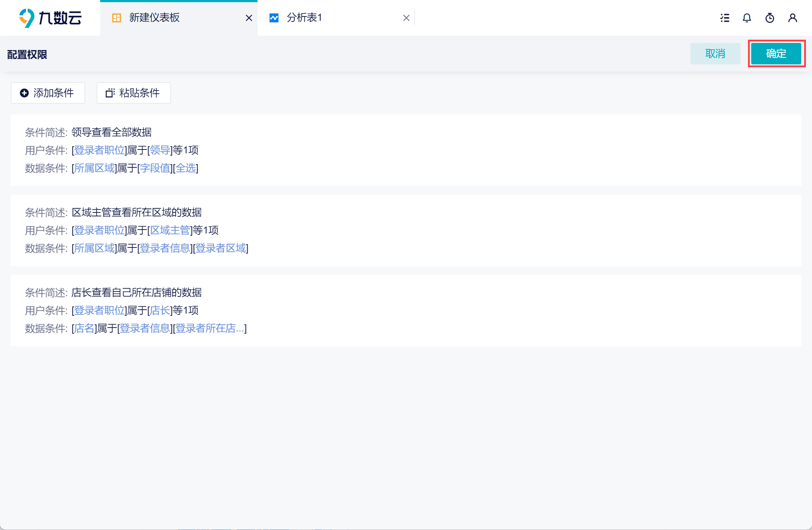This screenshot has height=530, width=812.
Task: Click the 全选 link in data condition
Action: click(x=186, y=168)
